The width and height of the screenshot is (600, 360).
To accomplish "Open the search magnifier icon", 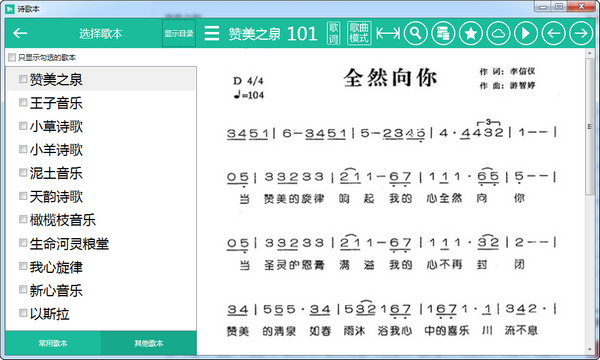I will [416, 33].
